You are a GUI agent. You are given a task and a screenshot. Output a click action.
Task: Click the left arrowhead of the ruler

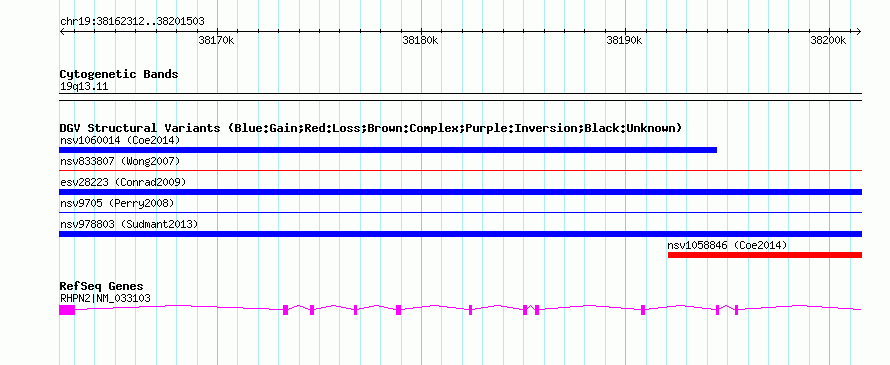pos(62,32)
